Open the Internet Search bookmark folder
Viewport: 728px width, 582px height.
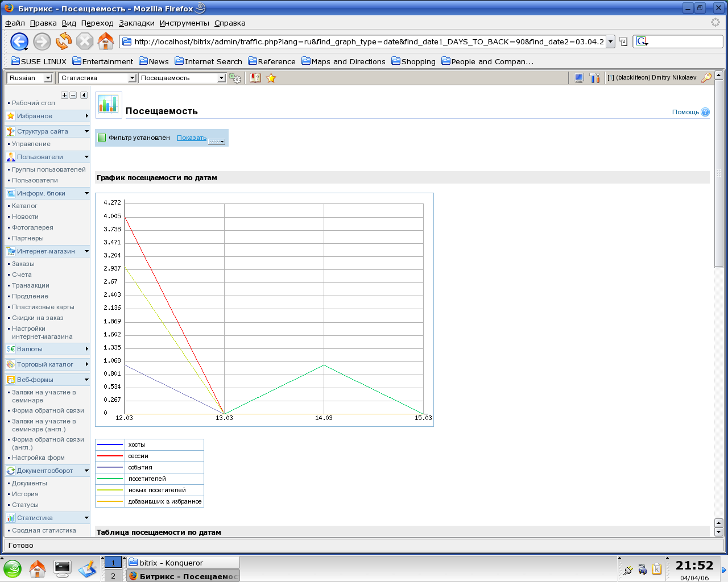click(208, 61)
